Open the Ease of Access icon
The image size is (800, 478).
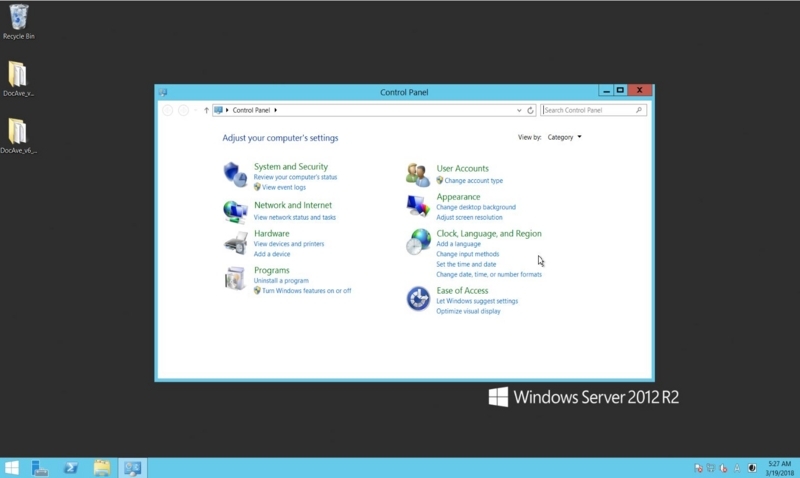pos(418,298)
